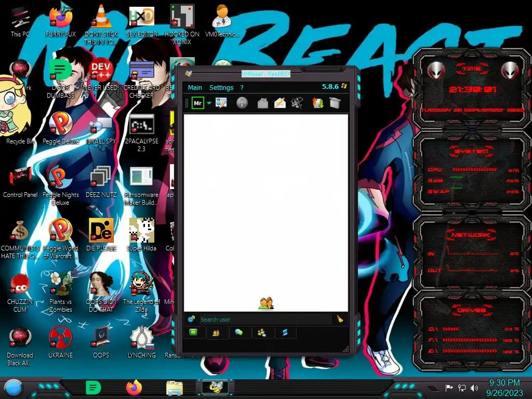The image size is (532, 399).
Task: Click the blue gears icon beside search
Action: pyautogui.click(x=191, y=319)
